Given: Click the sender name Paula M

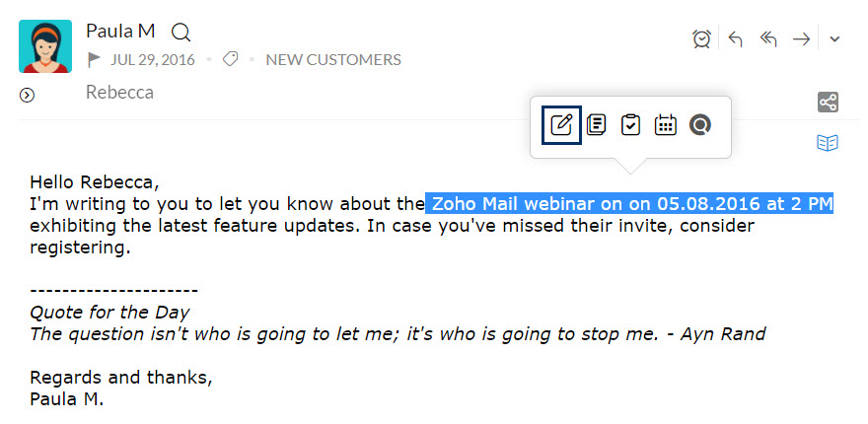Looking at the screenshot, I should (x=120, y=31).
